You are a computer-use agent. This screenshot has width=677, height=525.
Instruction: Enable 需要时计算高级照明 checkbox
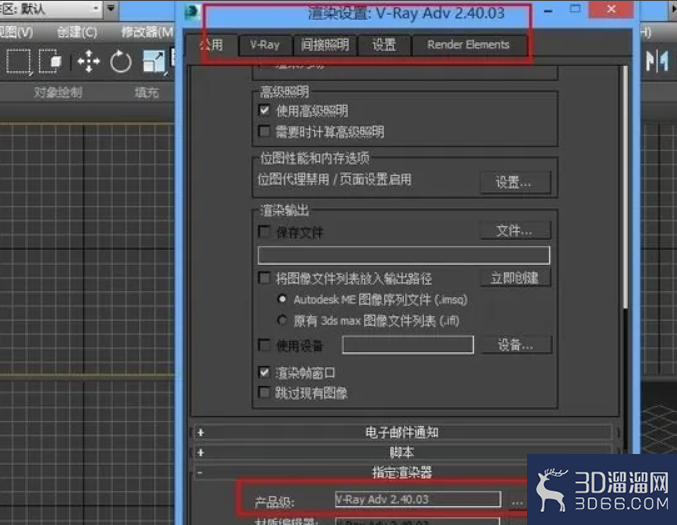264,131
